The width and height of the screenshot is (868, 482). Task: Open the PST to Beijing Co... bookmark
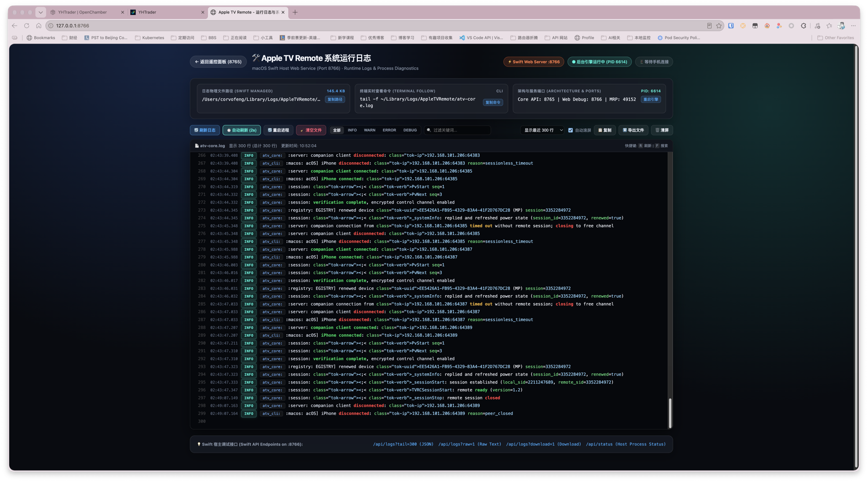(106, 38)
